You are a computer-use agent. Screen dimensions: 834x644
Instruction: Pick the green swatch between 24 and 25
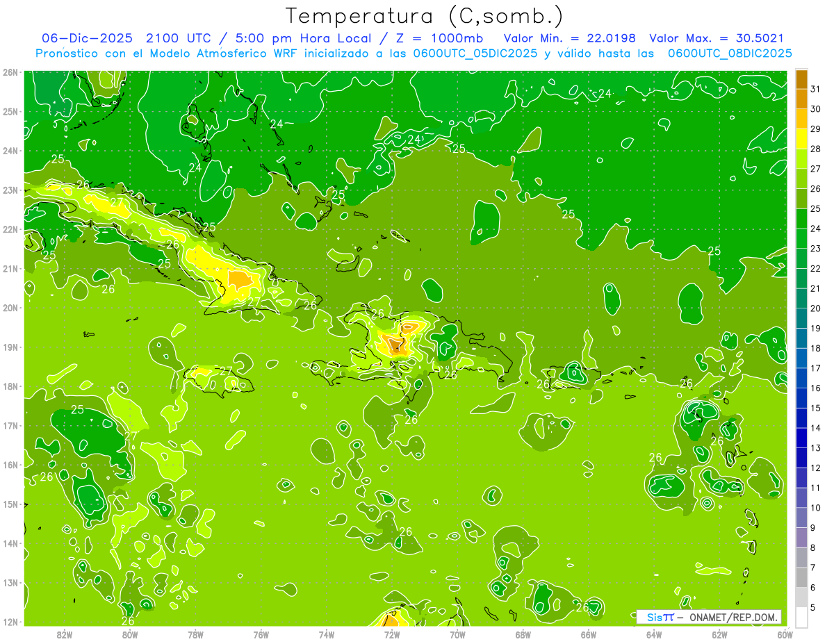click(801, 219)
